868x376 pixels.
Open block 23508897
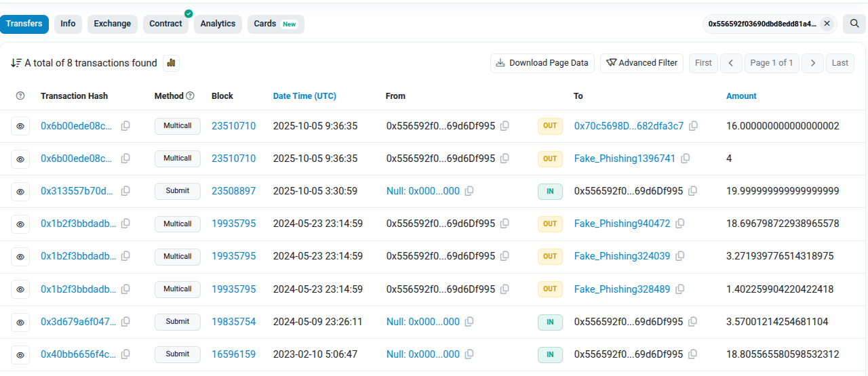(x=234, y=191)
